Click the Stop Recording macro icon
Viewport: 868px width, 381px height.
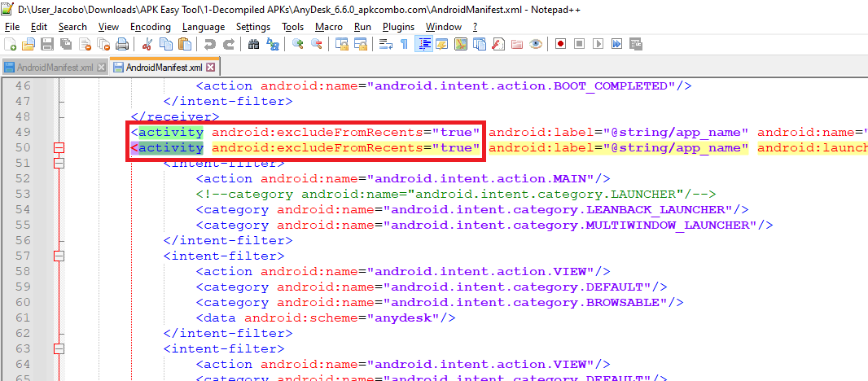coord(579,44)
